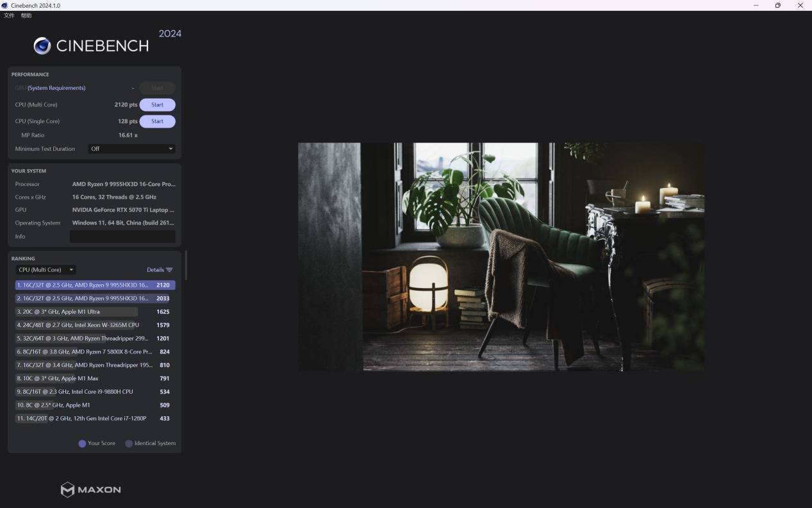The image size is (812, 508).
Task: Click the Details filter icon
Action: pyautogui.click(x=169, y=270)
